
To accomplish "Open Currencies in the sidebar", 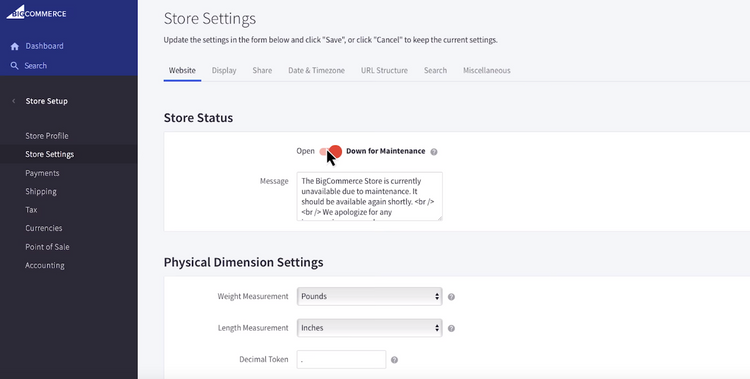I will 44,228.
